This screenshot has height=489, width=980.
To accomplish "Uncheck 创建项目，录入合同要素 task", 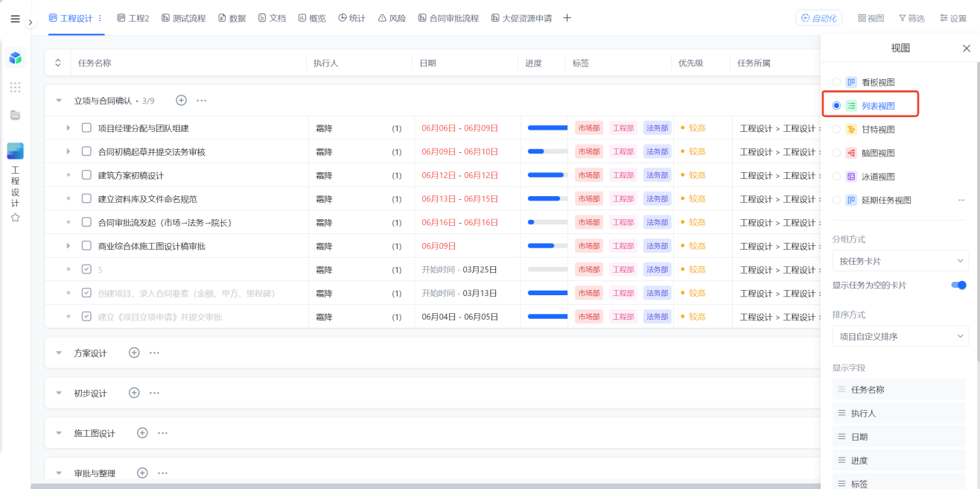I will (x=86, y=293).
